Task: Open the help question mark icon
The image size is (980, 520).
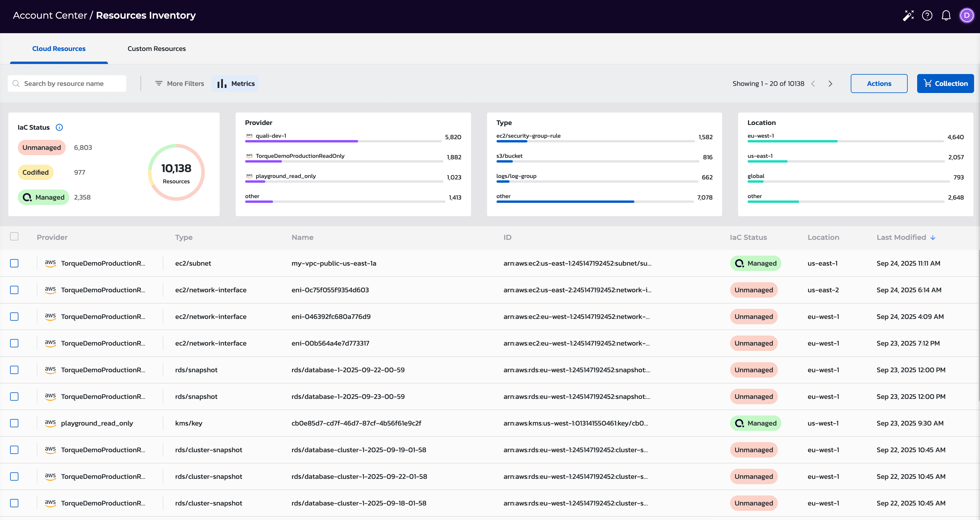Action: [927, 16]
